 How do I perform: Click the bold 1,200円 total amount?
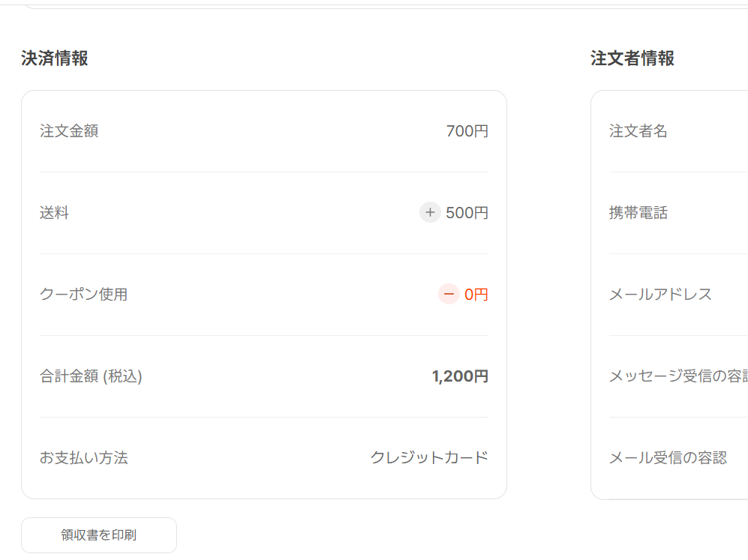(x=460, y=376)
